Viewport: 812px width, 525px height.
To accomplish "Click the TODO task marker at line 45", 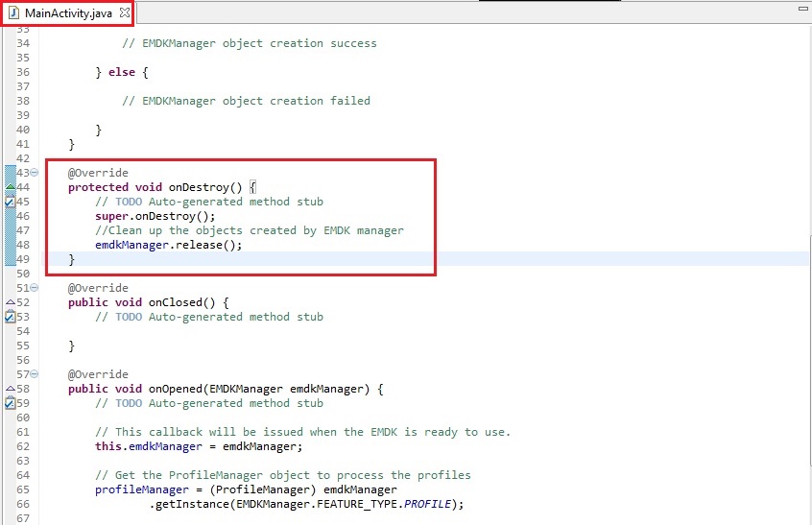I will 10,202.
